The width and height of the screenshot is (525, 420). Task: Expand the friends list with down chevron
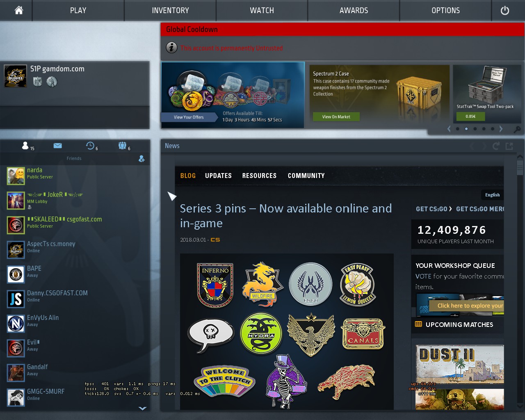[x=142, y=408]
